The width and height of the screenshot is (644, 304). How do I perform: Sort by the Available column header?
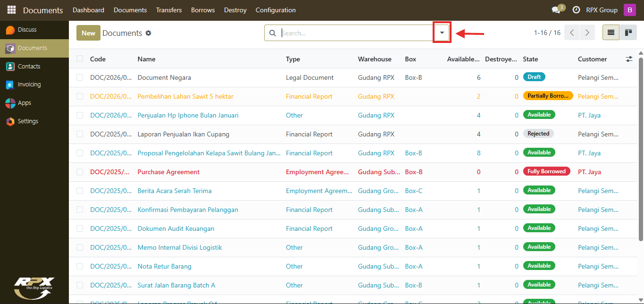(x=464, y=59)
